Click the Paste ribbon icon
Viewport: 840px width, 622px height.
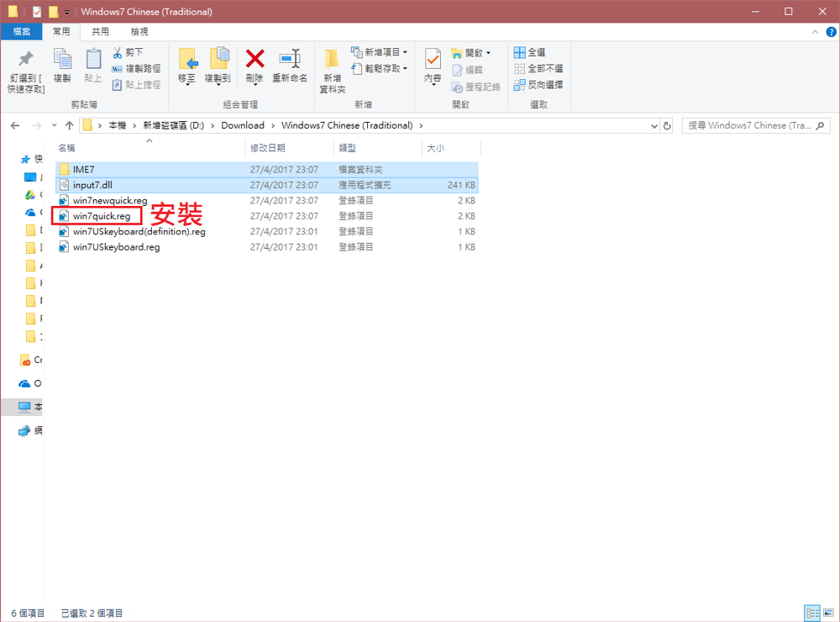click(93, 59)
